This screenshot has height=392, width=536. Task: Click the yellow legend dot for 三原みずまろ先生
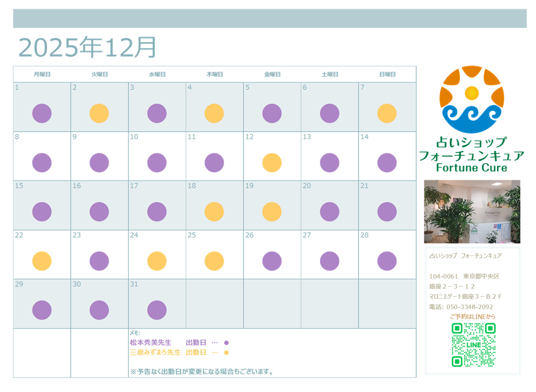226,353
